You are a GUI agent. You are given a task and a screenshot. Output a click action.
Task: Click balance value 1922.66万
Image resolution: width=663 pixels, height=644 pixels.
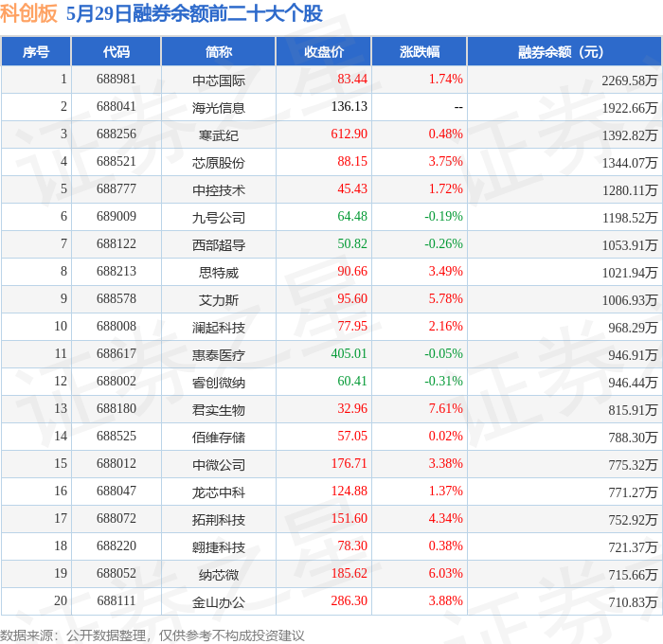(630, 108)
